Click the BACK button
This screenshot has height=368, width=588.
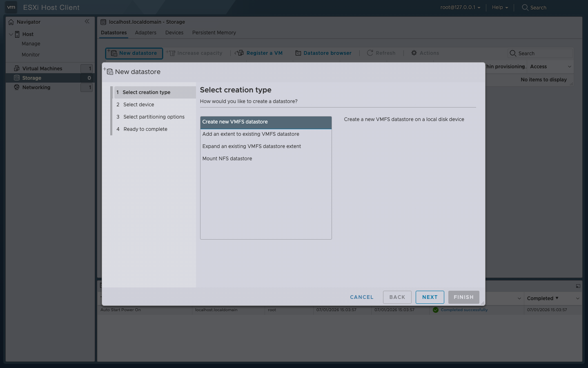[x=397, y=297]
